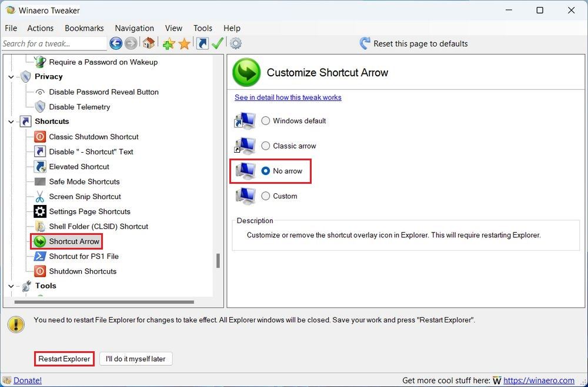Click the Donate coins icon in status bar
The width and height of the screenshot is (588, 387).
pos(6,381)
